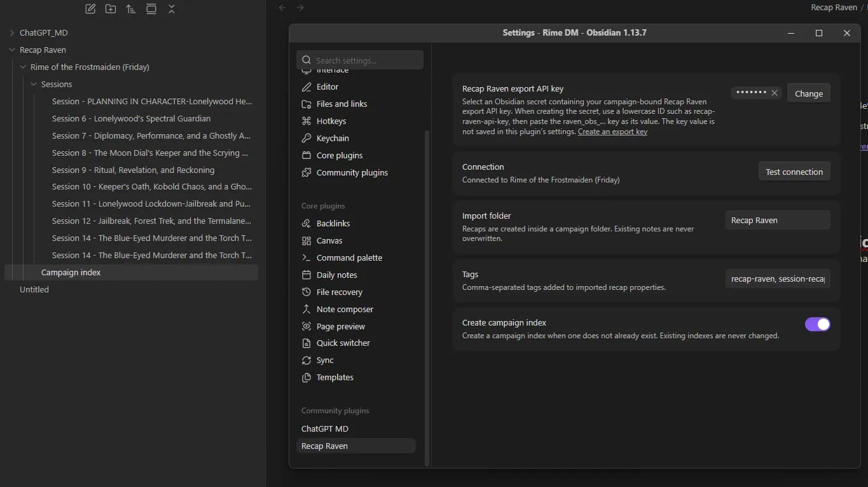The image size is (868, 487).
Task: Disable the Create campaign index toggle
Action: (x=818, y=324)
